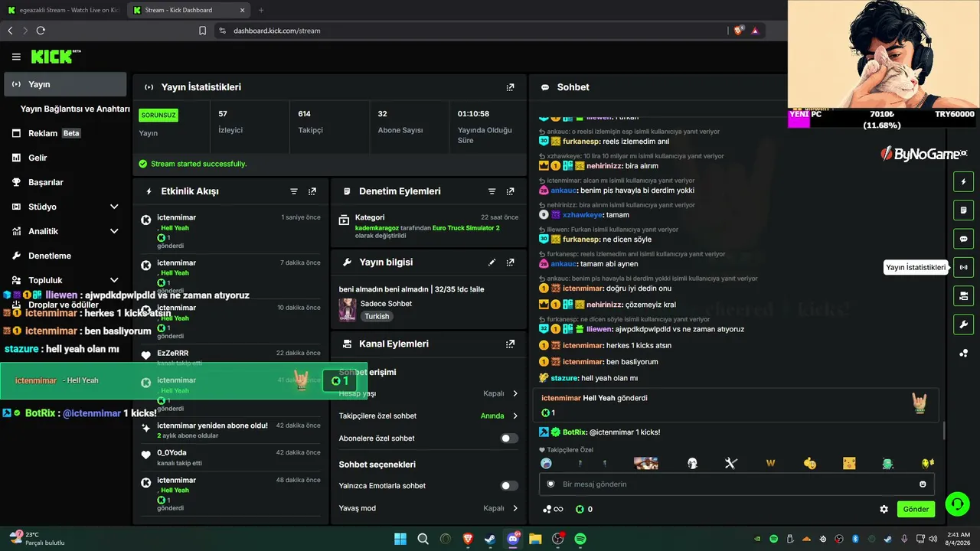This screenshot has width=980, height=551.
Task: Click the wrench icon in the right rail
Action: pos(963,324)
